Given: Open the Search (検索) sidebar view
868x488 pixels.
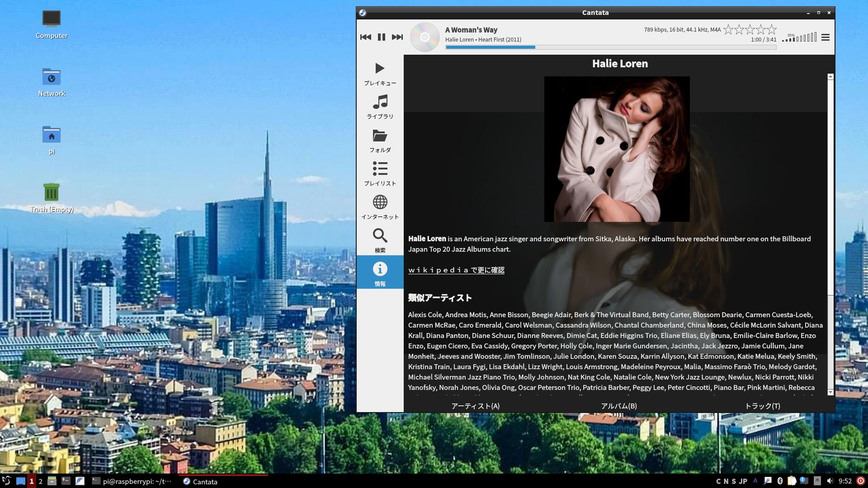Looking at the screenshot, I should coord(380,240).
